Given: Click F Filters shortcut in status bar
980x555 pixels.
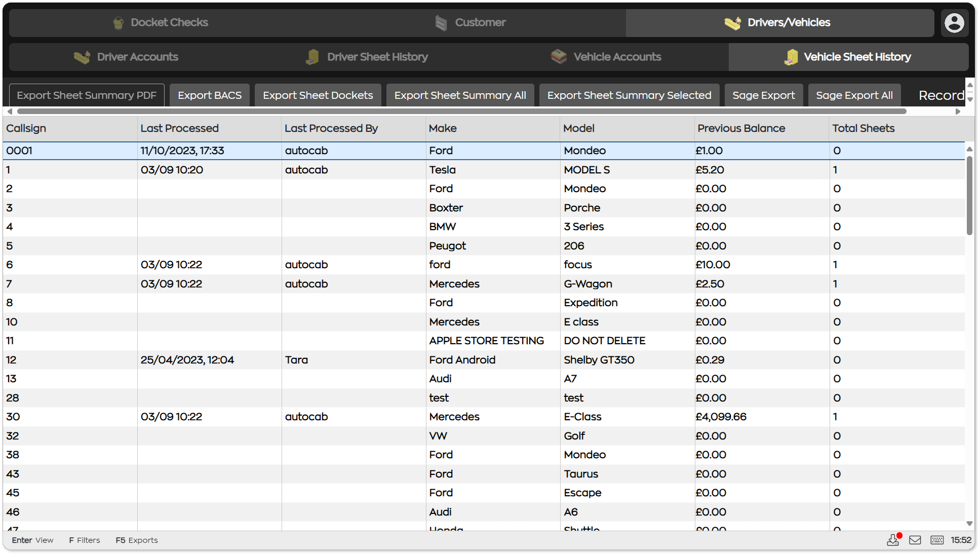Looking at the screenshot, I should [85, 540].
